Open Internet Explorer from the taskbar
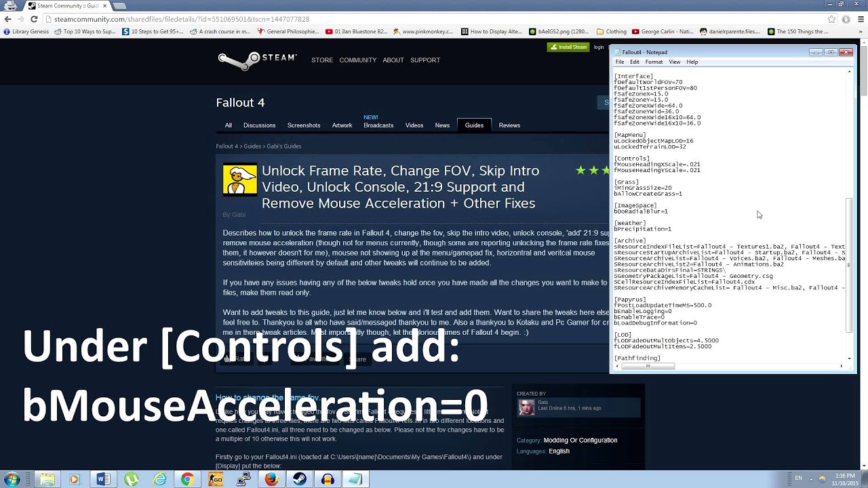 [159, 479]
